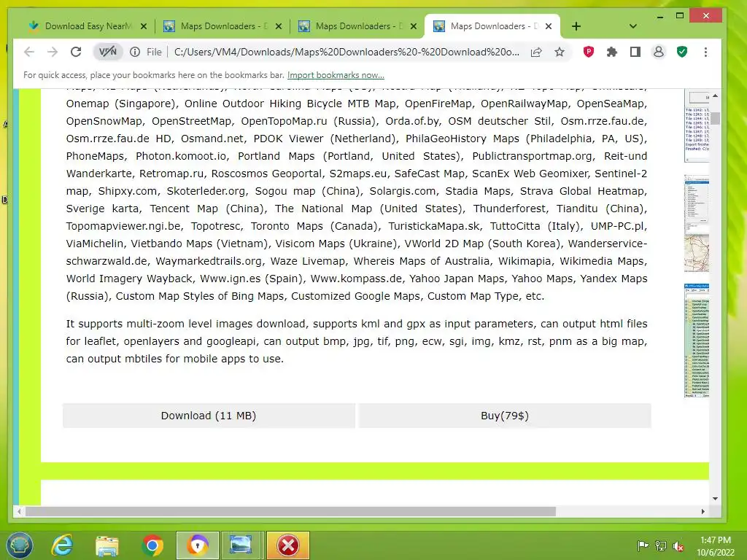747x560 pixels.
Task: Expand the tab search chevron
Action: tap(632, 26)
